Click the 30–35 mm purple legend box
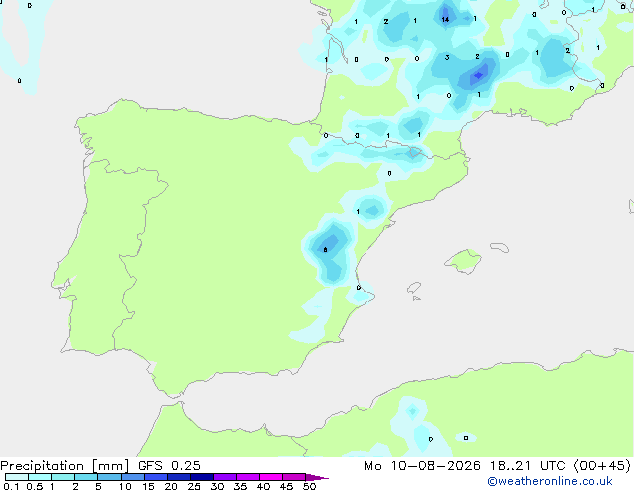This screenshot has height=490, width=634. 225,477
